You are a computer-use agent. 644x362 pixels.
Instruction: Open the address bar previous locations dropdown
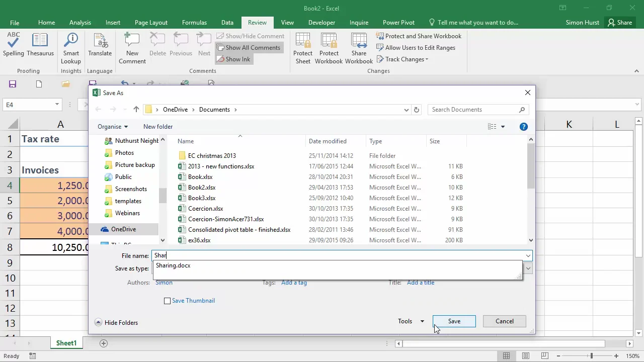(407, 110)
